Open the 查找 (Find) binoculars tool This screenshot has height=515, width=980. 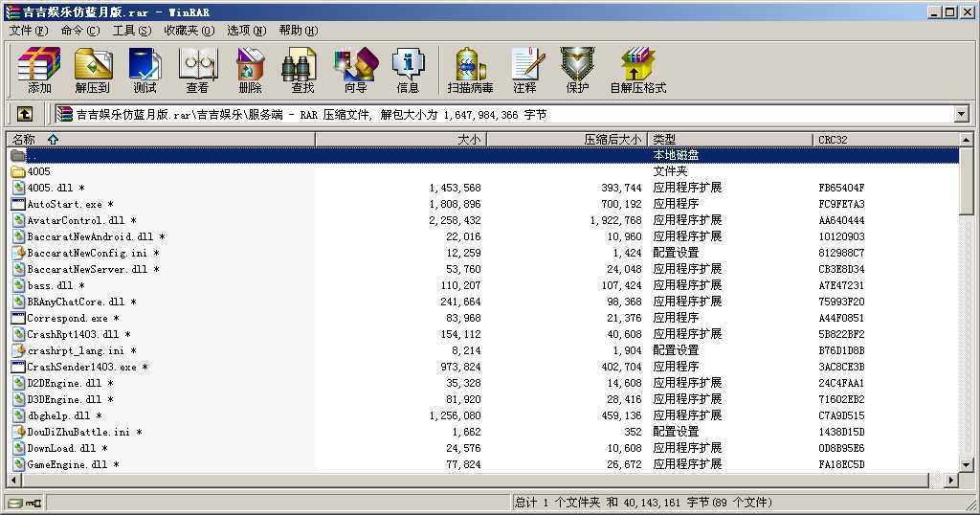[x=302, y=70]
